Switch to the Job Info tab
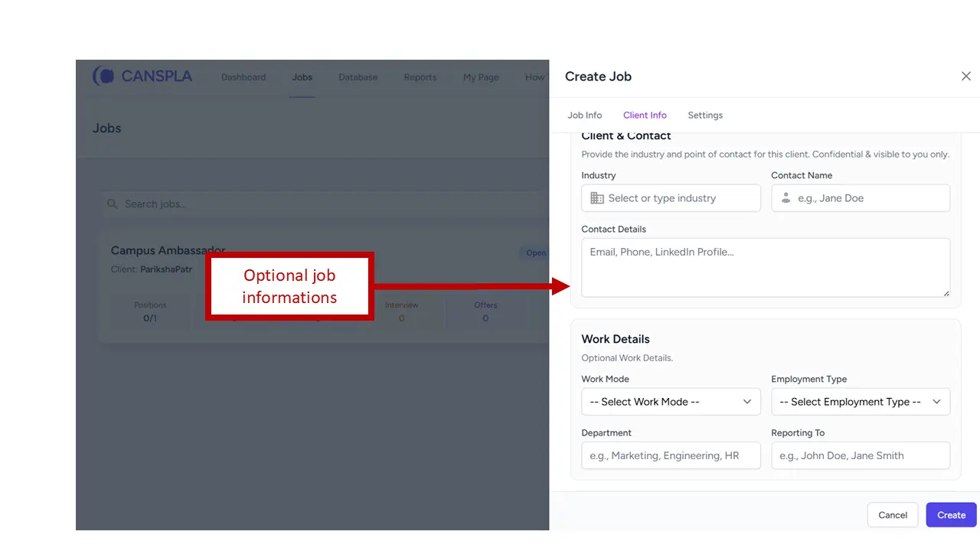Image resolution: width=980 pixels, height=551 pixels. (585, 116)
